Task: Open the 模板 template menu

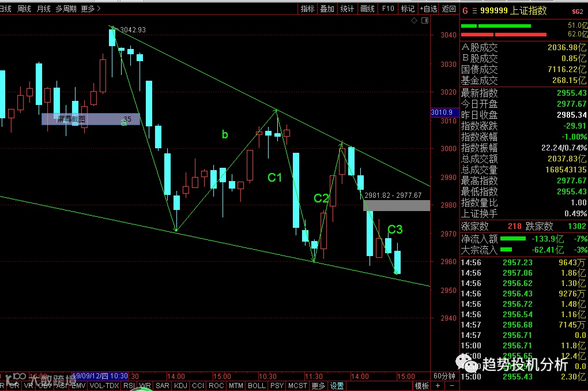Action: (421, 386)
